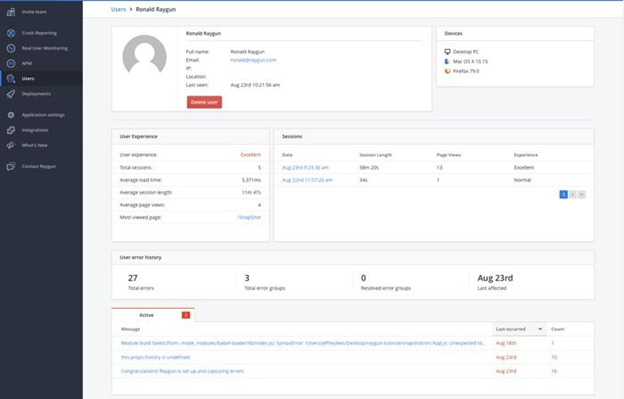
Task: Click the Page Views column header
Action: click(448, 155)
